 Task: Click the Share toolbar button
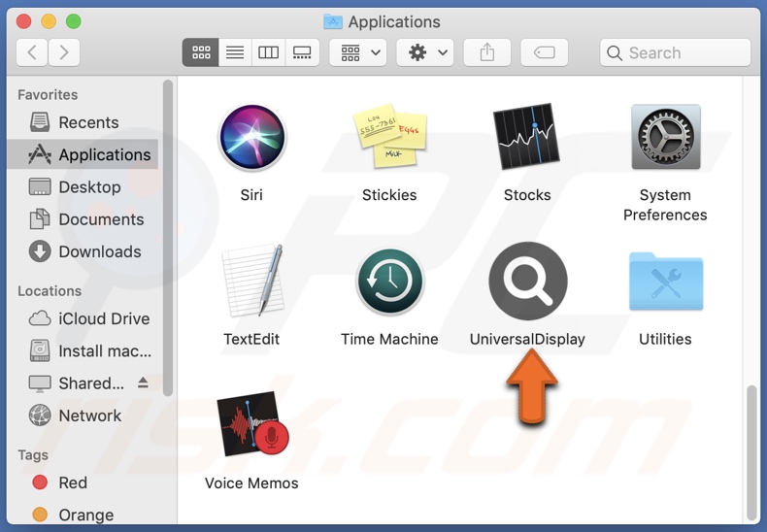click(x=486, y=52)
